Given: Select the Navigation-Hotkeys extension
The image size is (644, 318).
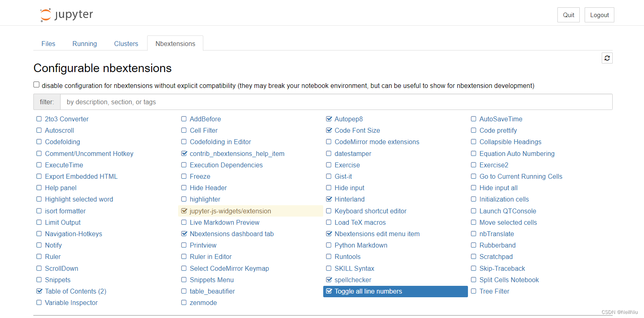Looking at the screenshot, I should click(x=74, y=234).
